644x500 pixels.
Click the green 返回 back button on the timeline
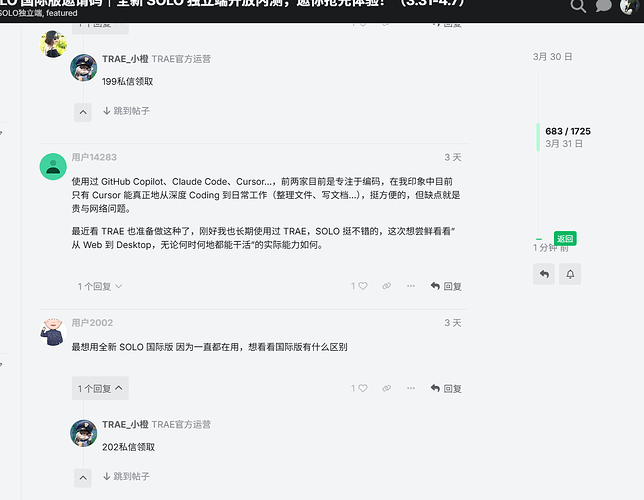(x=565, y=238)
